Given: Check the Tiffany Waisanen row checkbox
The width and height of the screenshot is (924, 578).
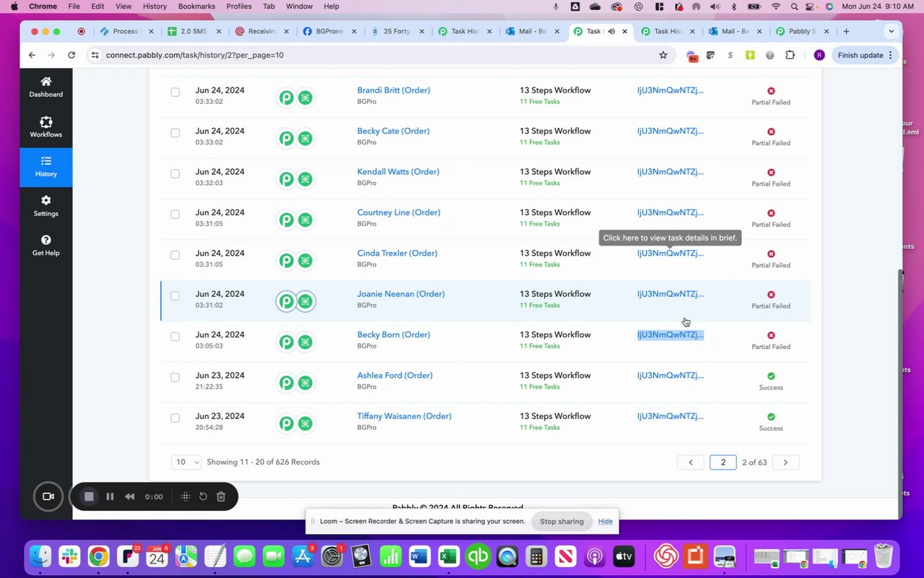Looking at the screenshot, I should click(x=175, y=418).
